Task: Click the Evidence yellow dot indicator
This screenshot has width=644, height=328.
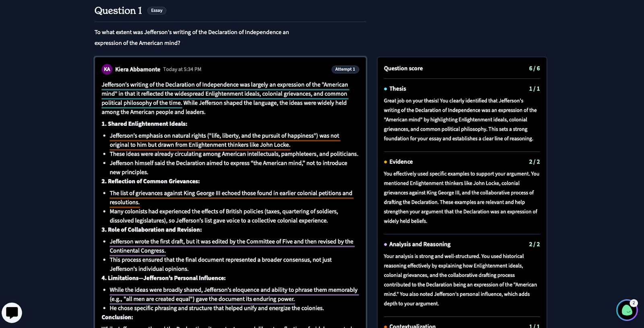Action: point(386,162)
